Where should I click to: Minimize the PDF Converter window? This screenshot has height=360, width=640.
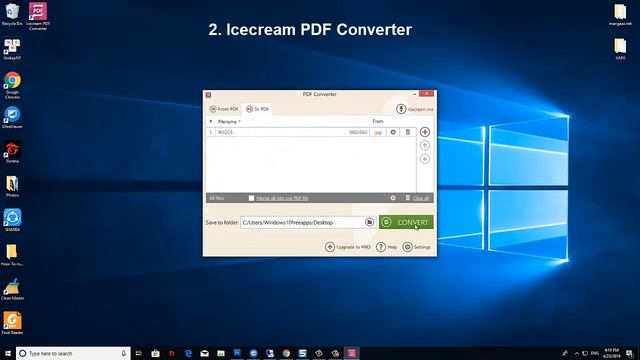pos(414,94)
